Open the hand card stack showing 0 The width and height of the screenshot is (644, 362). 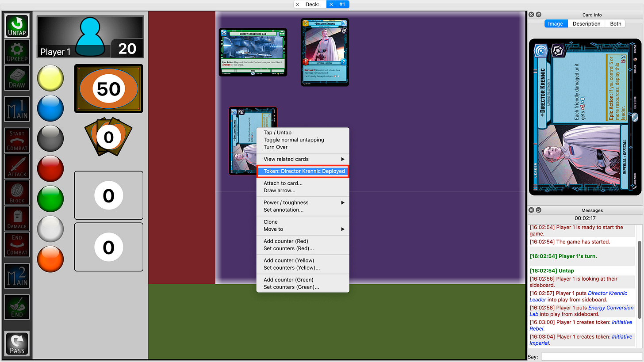pyautogui.click(x=108, y=137)
